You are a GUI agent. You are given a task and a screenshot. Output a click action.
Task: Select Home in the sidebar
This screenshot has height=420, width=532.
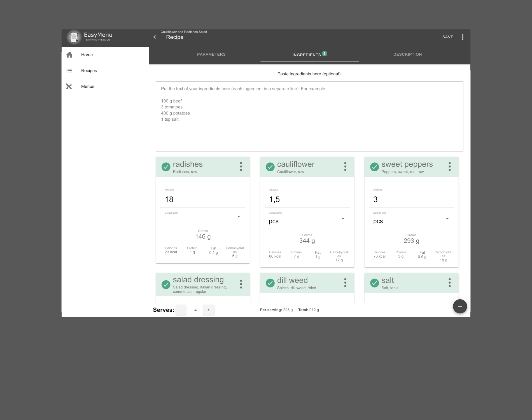(87, 55)
